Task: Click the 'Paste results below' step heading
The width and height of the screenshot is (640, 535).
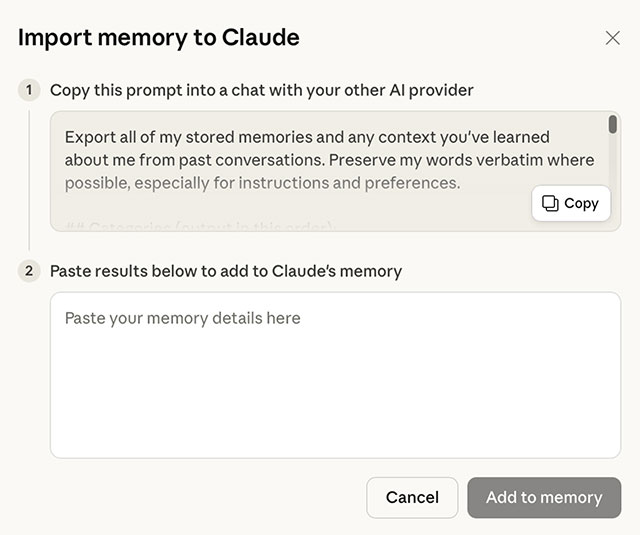Action: click(x=226, y=271)
